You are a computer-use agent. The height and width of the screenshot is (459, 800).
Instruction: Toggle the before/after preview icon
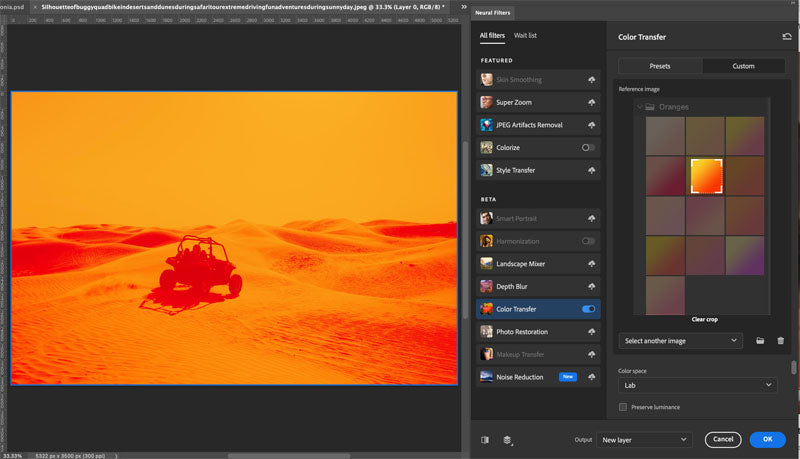point(485,439)
